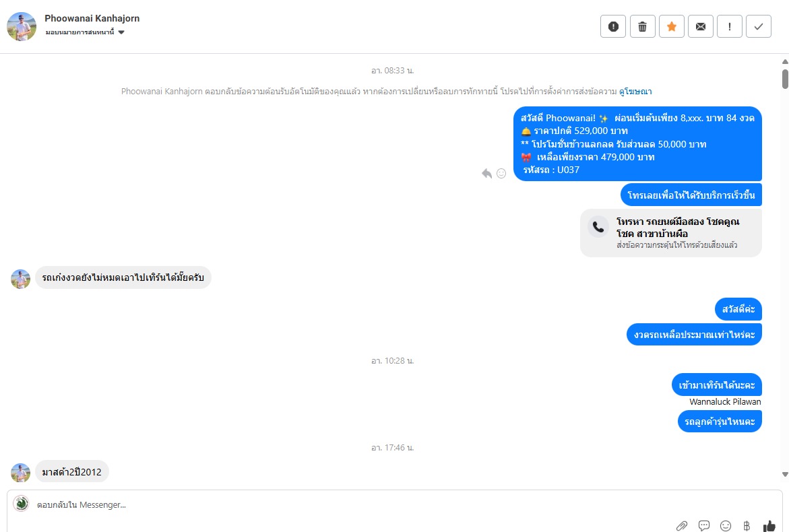Toggle the orange star follow-up marker
Image resolution: width=789 pixels, height=532 pixels.
(672, 26)
